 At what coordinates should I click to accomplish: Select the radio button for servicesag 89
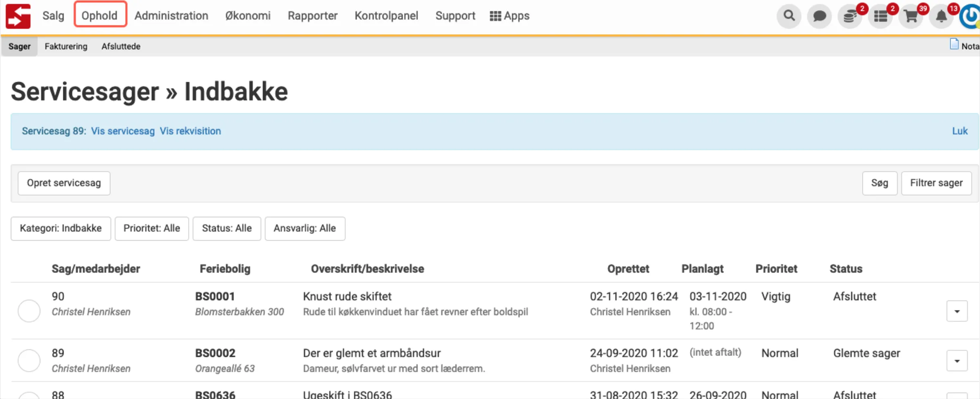(x=29, y=360)
